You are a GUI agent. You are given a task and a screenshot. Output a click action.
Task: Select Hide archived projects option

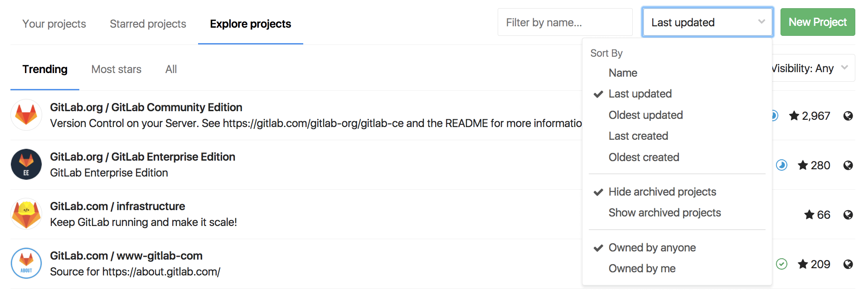(662, 192)
